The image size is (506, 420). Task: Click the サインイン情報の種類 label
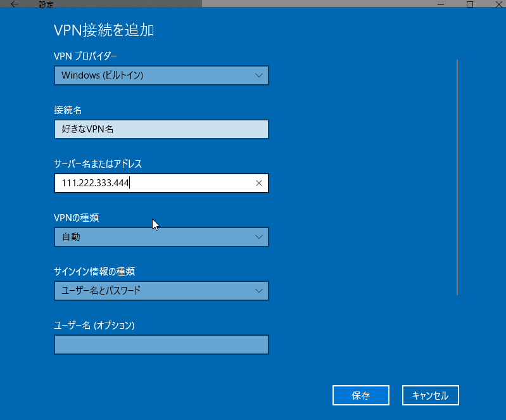pyautogui.click(x=94, y=272)
